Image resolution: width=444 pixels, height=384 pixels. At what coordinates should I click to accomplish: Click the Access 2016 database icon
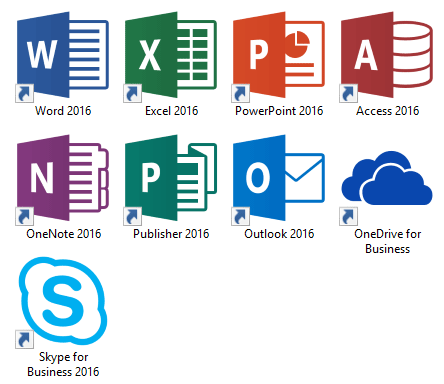[x=386, y=55]
